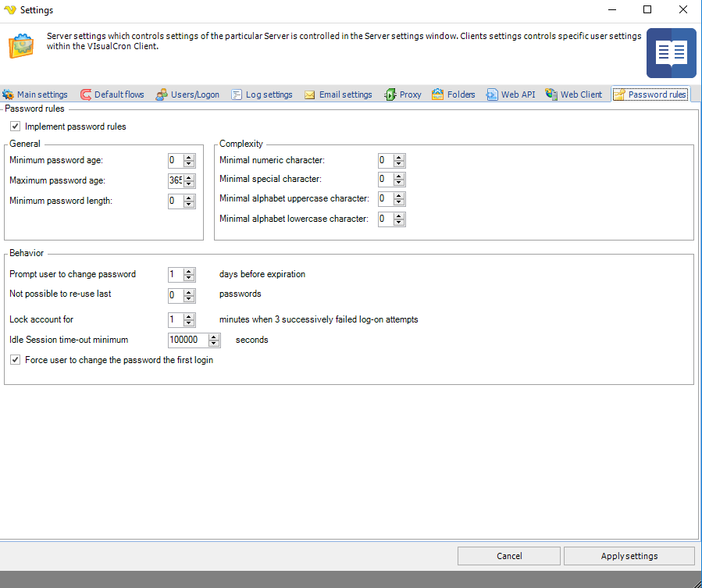Image resolution: width=702 pixels, height=588 pixels.
Task: Toggle Force user to change password checkbox
Action: [x=15, y=360]
